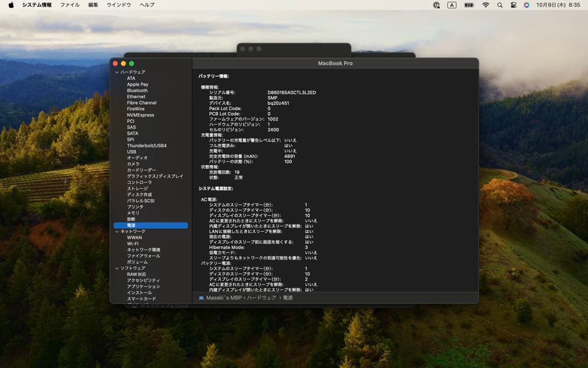Collapse the ソフトウェア section
Screen dimensions: 588x368
(x=118, y=268)
